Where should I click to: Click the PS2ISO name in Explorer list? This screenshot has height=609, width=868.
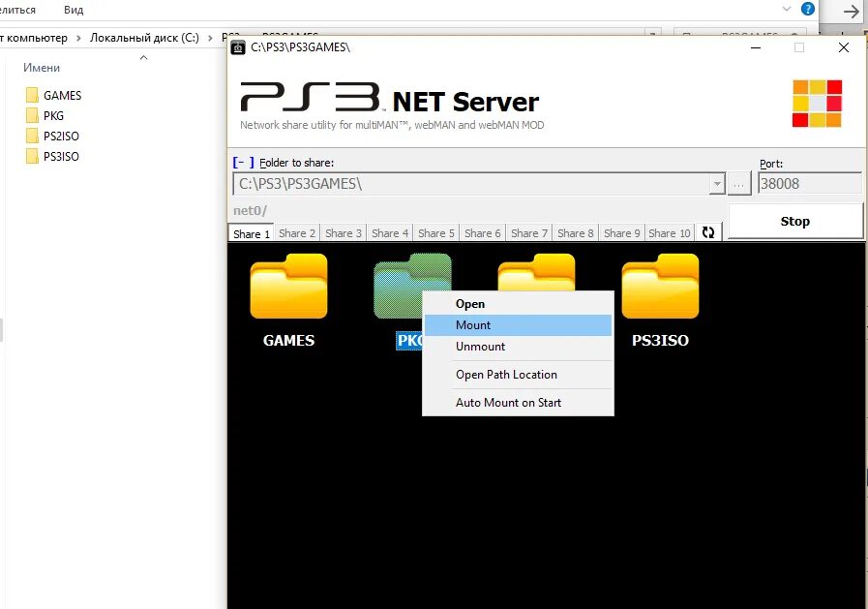click(61, 137)
